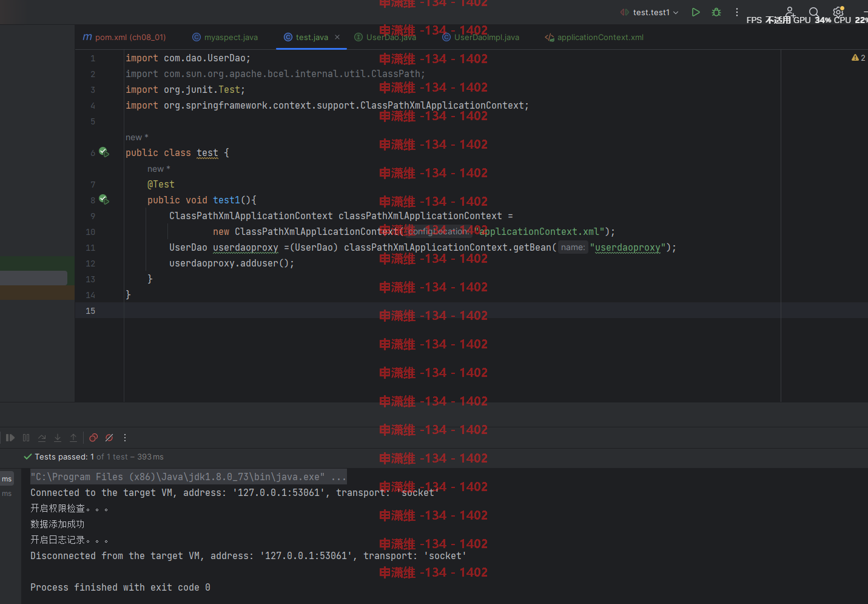The width and height of the screenshot is (868, 604).
Task: Expand more actions menu beside debug button
Action: pyautogui.click(x=737, y=12)
